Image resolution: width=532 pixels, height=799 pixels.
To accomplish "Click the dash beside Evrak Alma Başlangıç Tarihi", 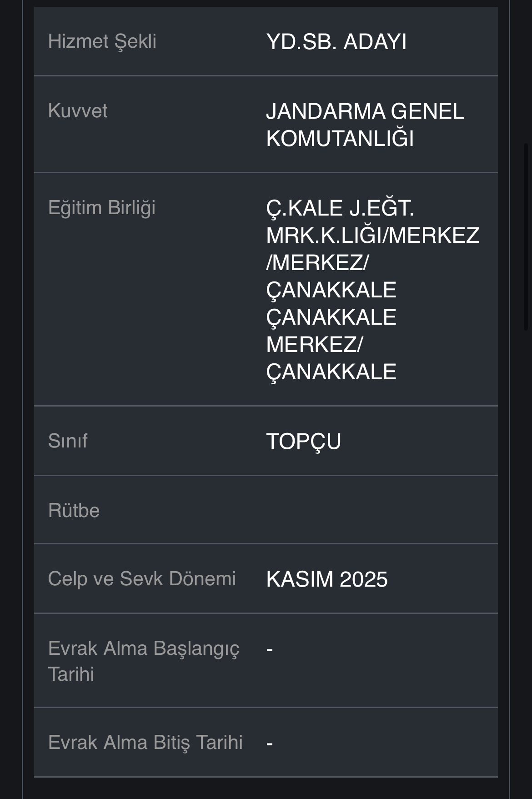I will (270, 649).
